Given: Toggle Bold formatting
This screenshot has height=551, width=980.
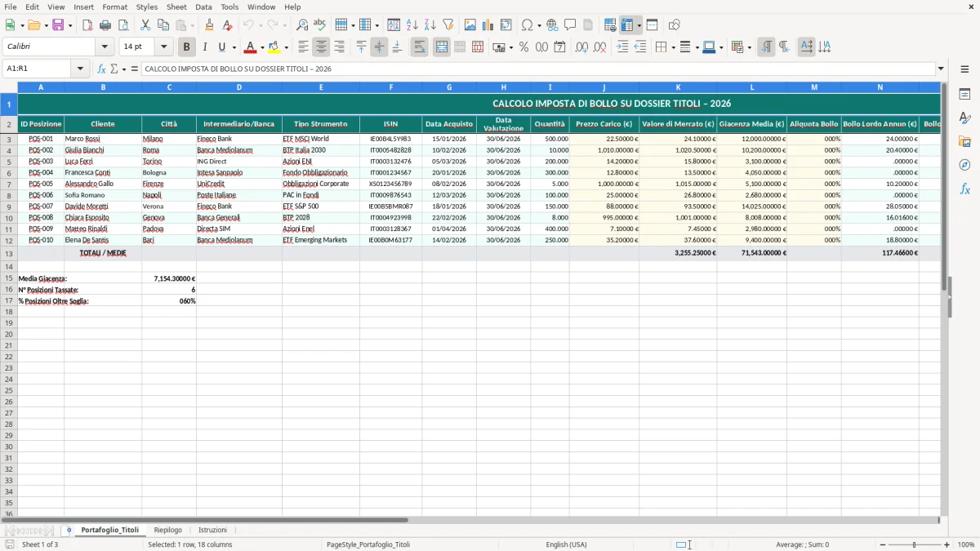Looking at the screenshot, I should pyautogui.click(x=187, y=47).
